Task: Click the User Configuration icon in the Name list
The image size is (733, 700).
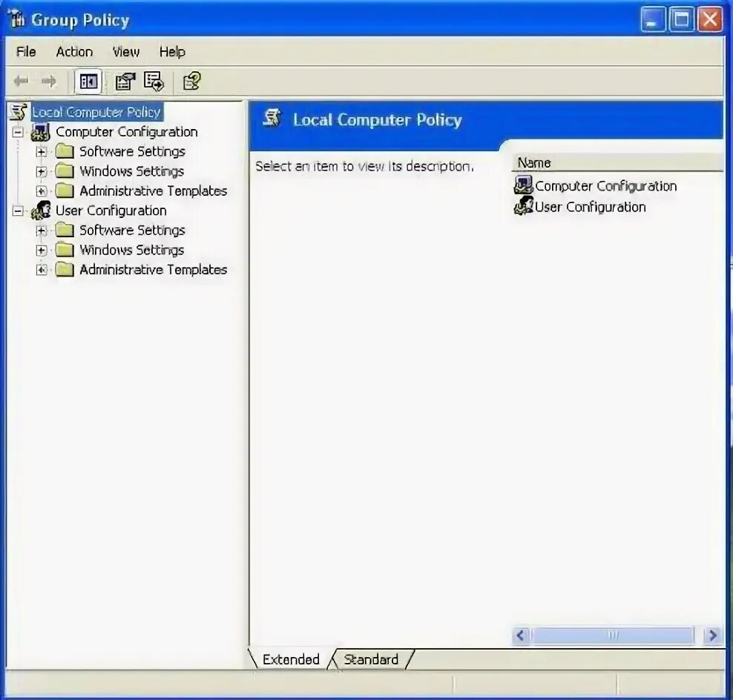Action: pos(523,205)
